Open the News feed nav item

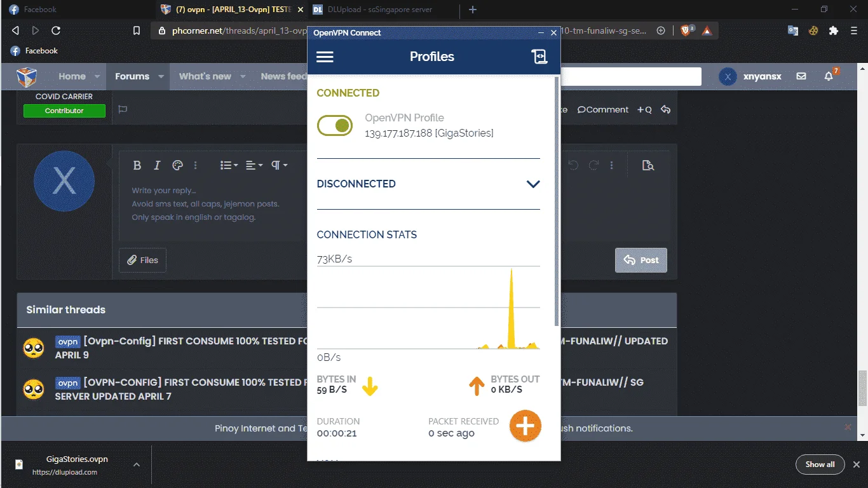(x=283, y=76)
